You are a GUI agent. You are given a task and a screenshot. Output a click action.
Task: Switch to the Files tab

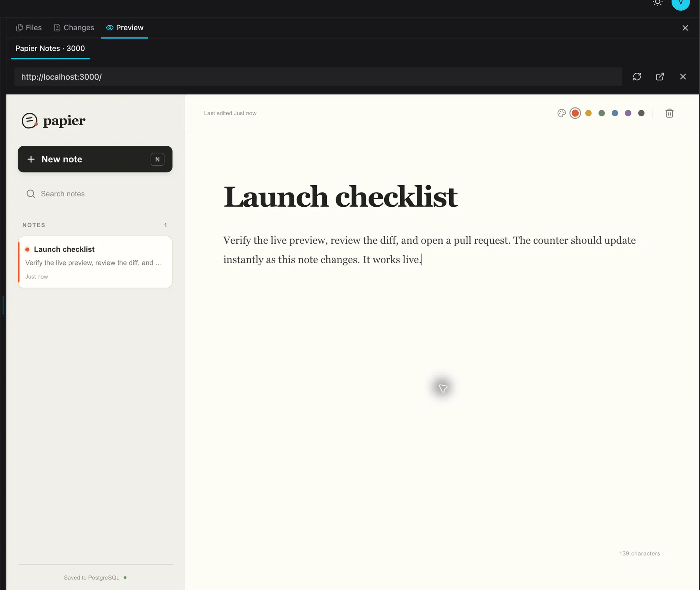coord(29,28)
